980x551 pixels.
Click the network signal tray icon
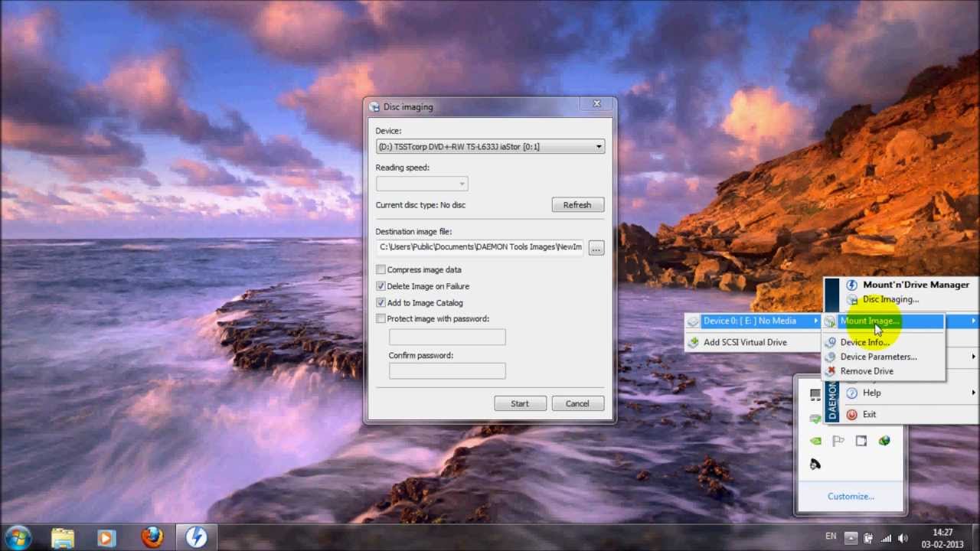(x=887, y=538)
